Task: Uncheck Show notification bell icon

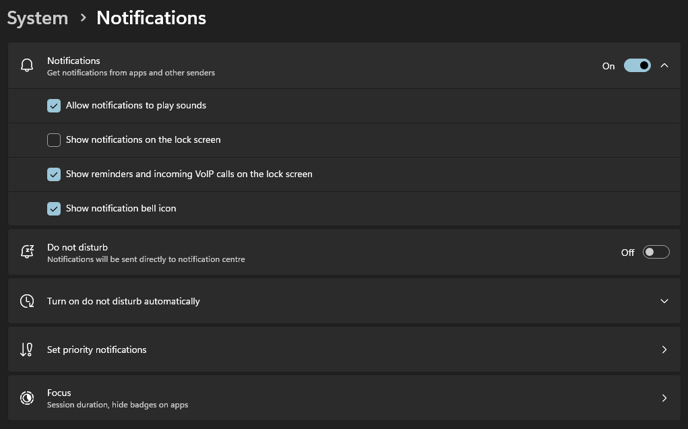Action: point(54,209)
